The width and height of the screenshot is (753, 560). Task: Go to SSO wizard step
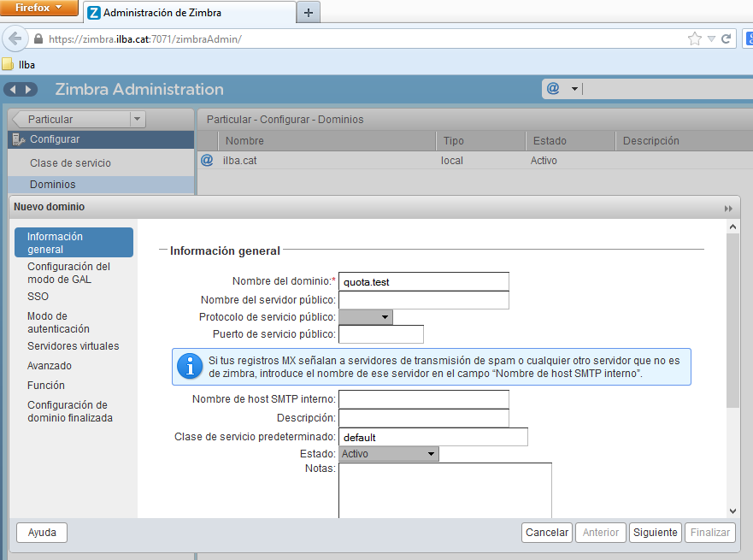pos(38,297)
